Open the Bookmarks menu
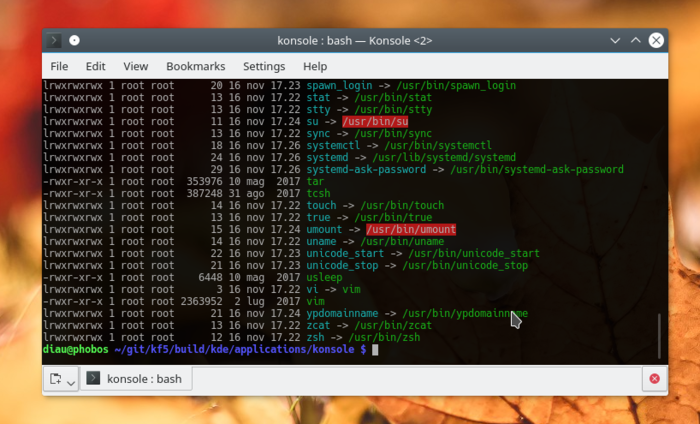The image size is (700, 424). point(195,66)
